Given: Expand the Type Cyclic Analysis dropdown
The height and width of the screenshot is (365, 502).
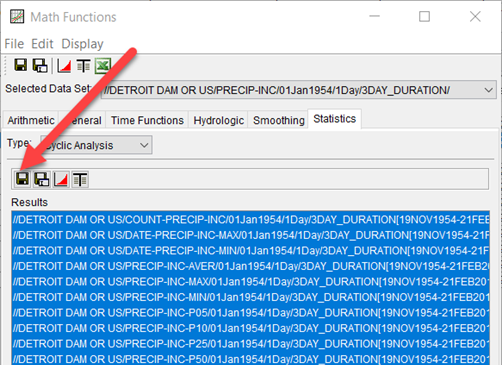Looking at the screenshot, I should tap(96, 145).
